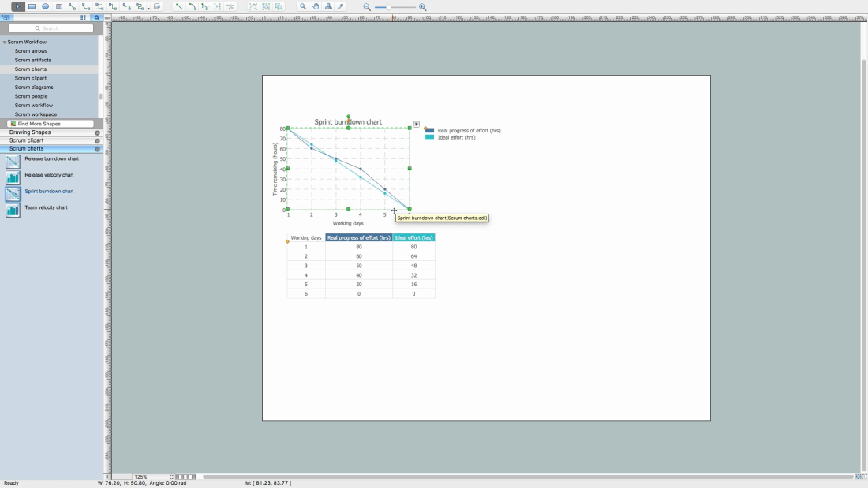Click the zoom out magnifier icon

(x=367, y=6)
